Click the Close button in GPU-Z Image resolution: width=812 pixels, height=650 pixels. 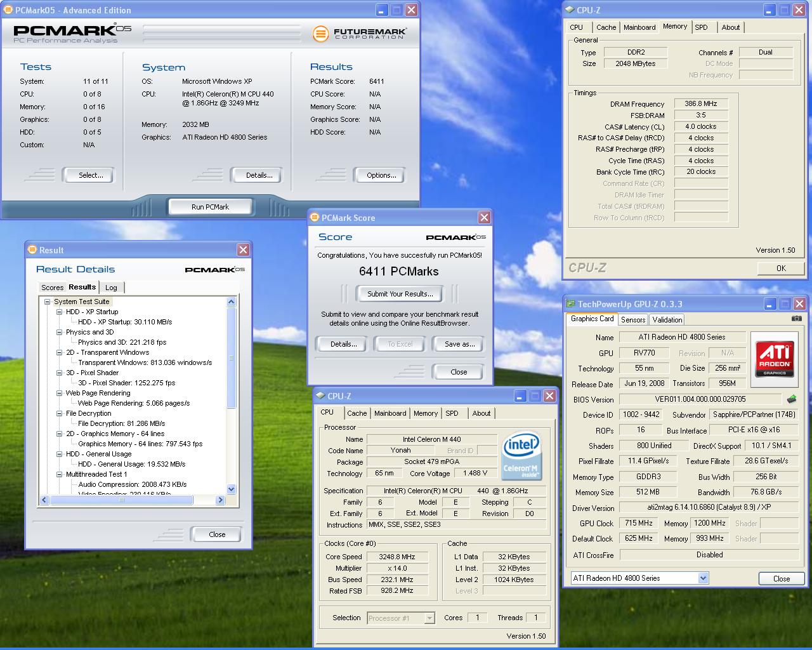(782, 579)
